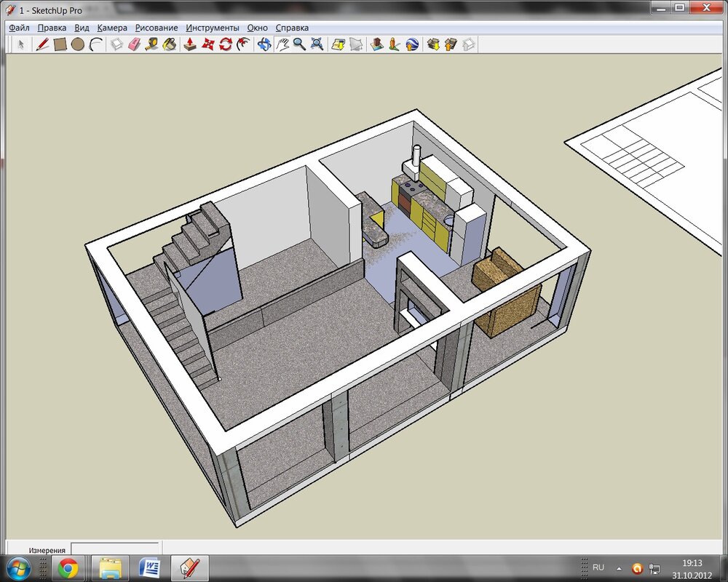Select the Rectangle drawing tool
728x582 pixels.
click(x=60, y=44)
